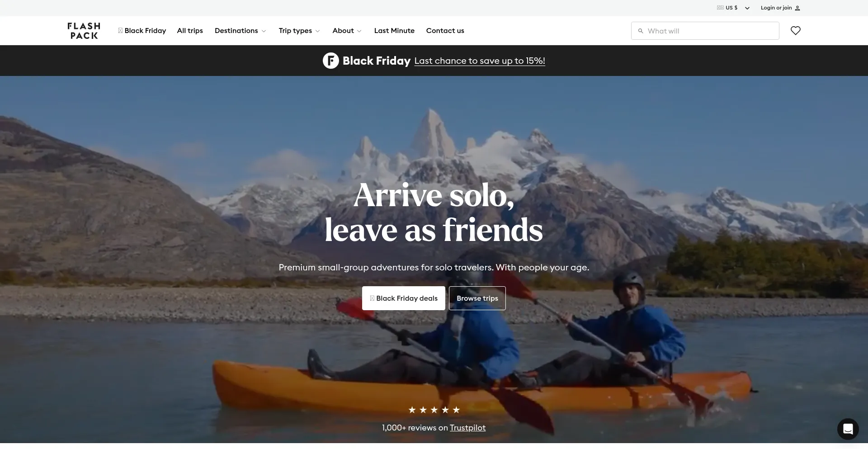Open the All trips menu item
This screenshot has height=449, width=868.
point(190,31)
